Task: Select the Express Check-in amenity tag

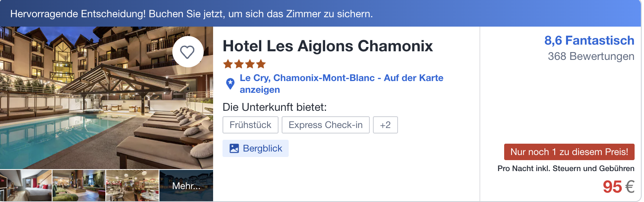Action: point(326,125)
